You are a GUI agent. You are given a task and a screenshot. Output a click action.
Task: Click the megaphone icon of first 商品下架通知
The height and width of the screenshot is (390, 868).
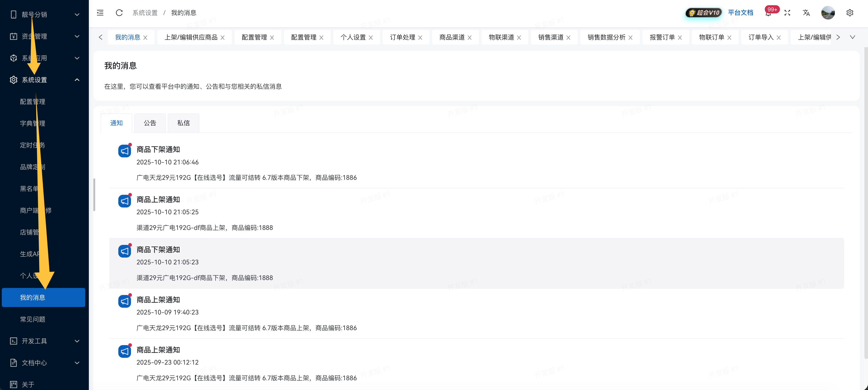tap(124, 151)
